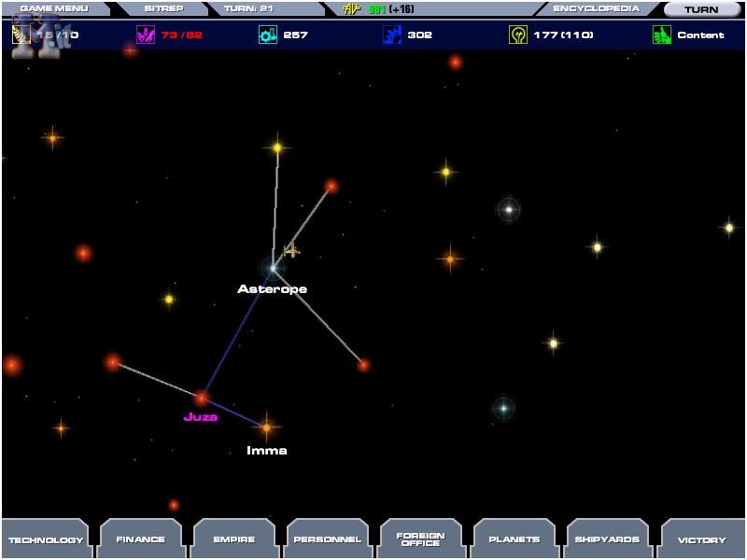
Task: Open the Finance screen
Action: point(140,538)
